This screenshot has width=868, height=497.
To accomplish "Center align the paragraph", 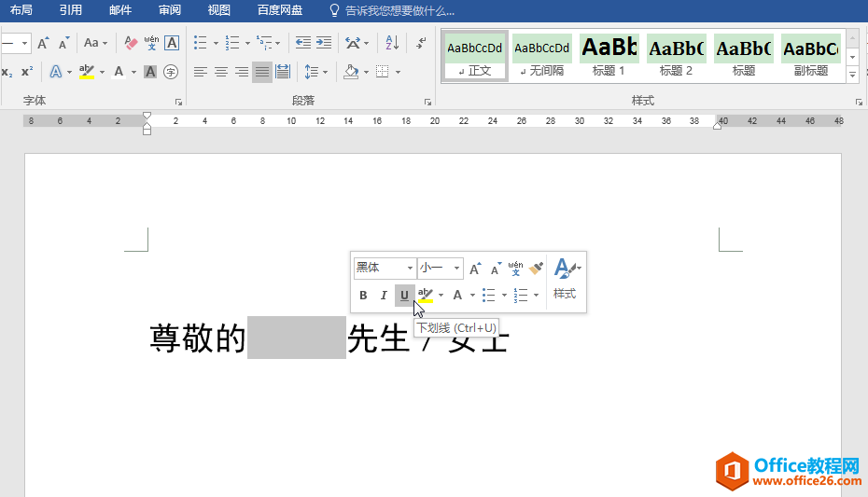I will tap(221, 72).
